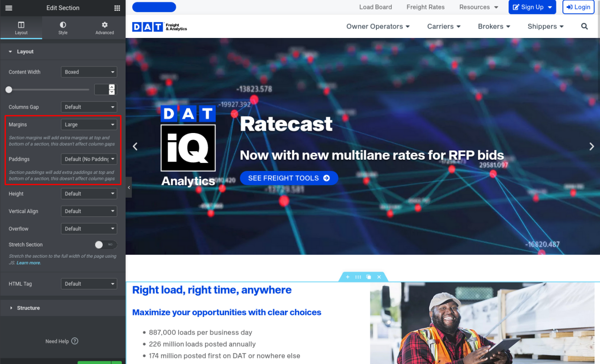The image size is (600, 364).
Task: Switch to the Layout tab
Action: click(x=21, y=28)
